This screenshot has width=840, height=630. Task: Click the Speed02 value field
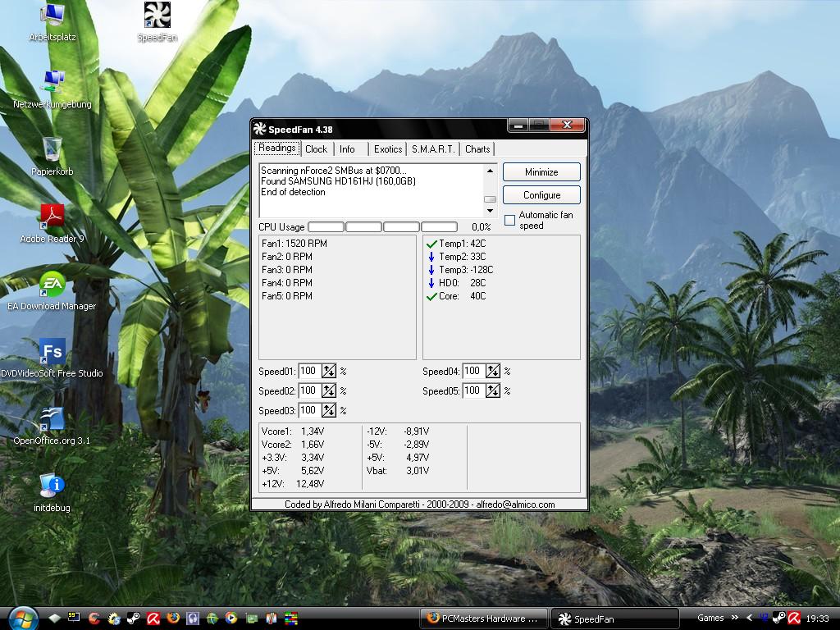point(309,390)
